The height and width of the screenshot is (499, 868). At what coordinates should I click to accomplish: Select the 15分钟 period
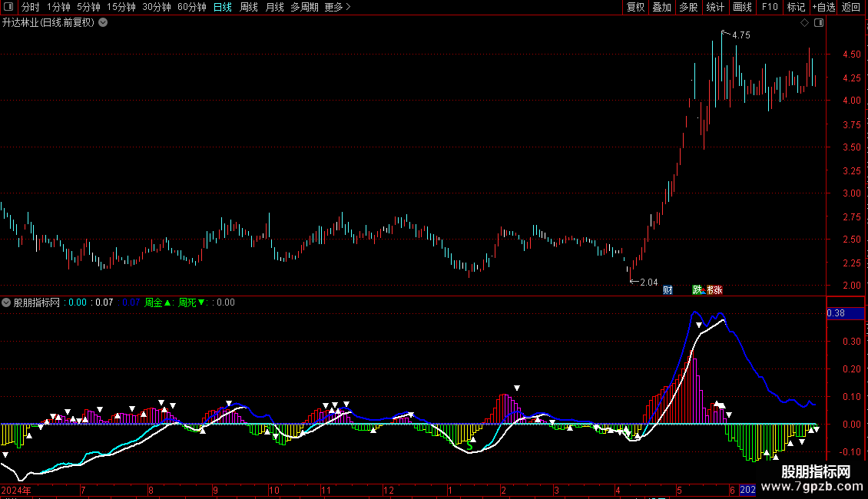coord(121,7)
